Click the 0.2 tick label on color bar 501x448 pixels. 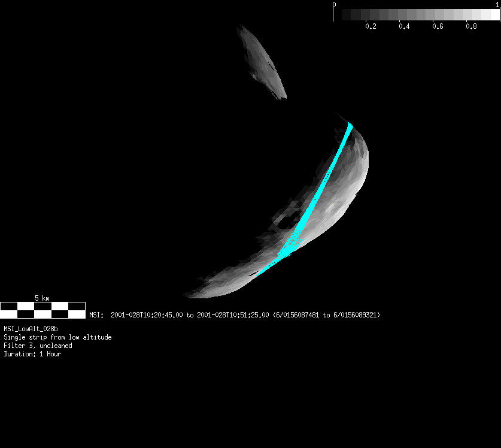371,26
